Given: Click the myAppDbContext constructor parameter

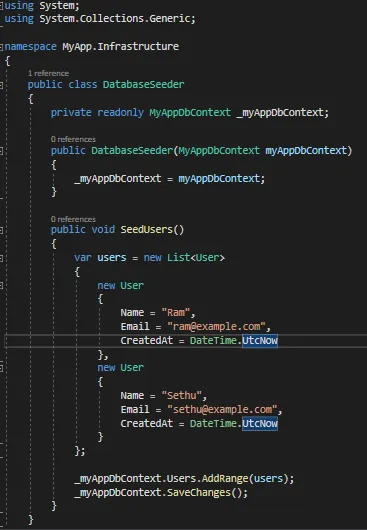Looking at the screenshot, I should [x=306, y=150].
